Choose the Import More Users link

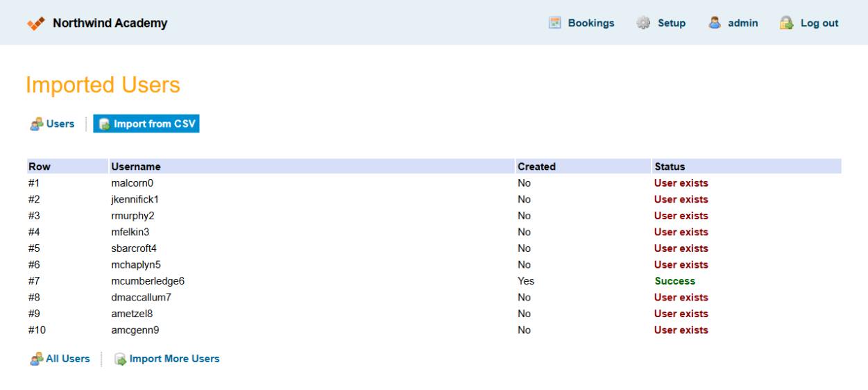click(174, 359)
